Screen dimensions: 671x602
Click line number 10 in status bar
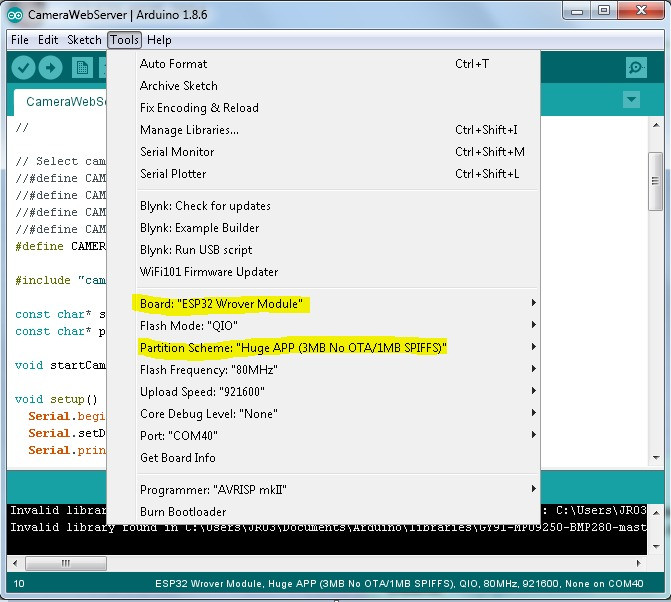click(x=19, y=584)
